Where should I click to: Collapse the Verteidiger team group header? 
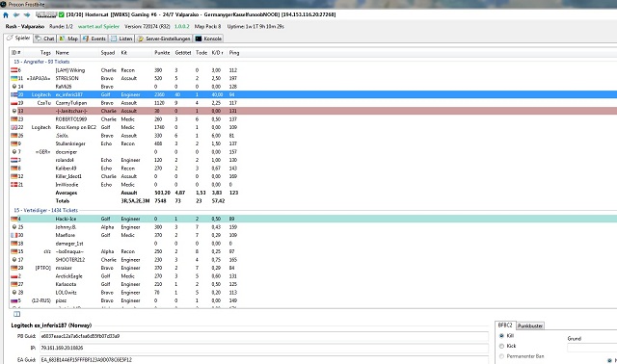(45, 210)
